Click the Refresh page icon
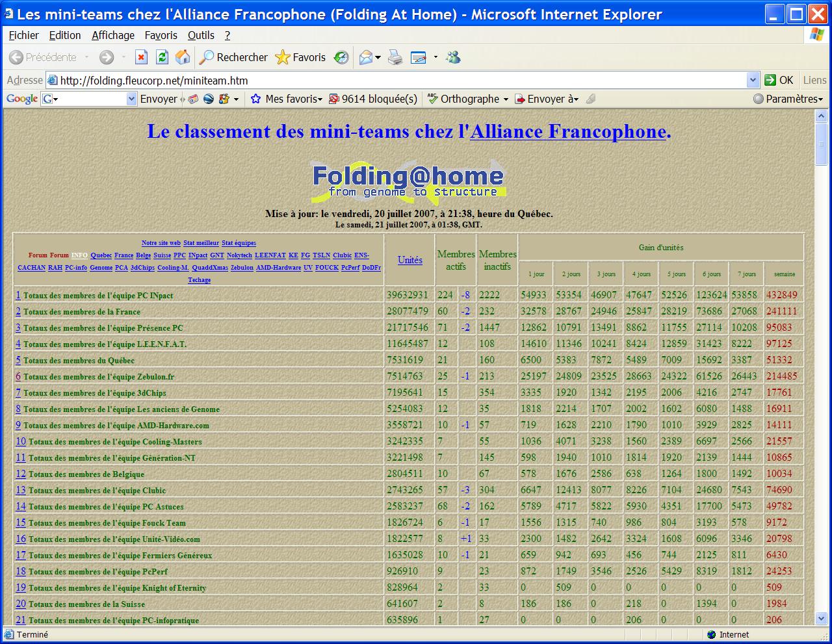832x644 pixels. (162, 58)
